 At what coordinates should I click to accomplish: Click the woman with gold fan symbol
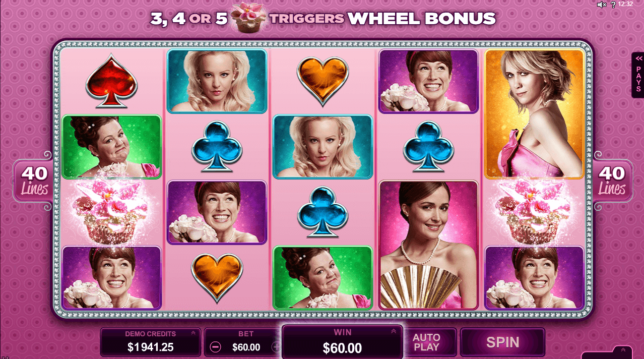click(428, 245)
